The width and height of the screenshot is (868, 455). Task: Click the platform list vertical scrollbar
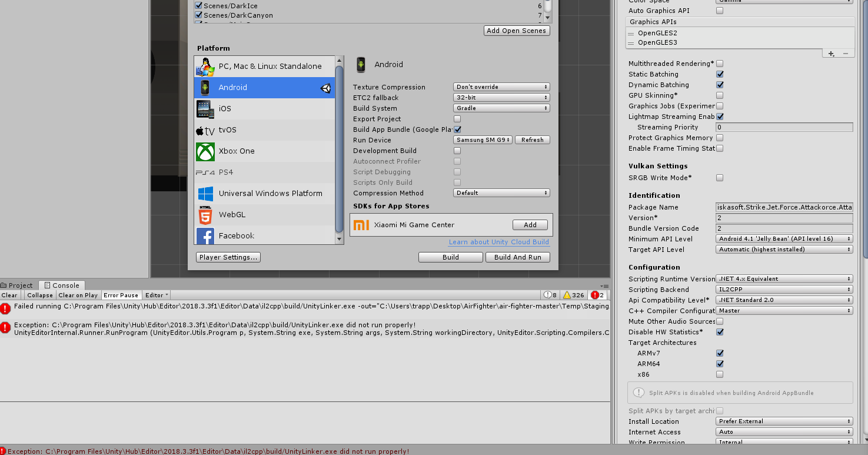tap(339, 150)
